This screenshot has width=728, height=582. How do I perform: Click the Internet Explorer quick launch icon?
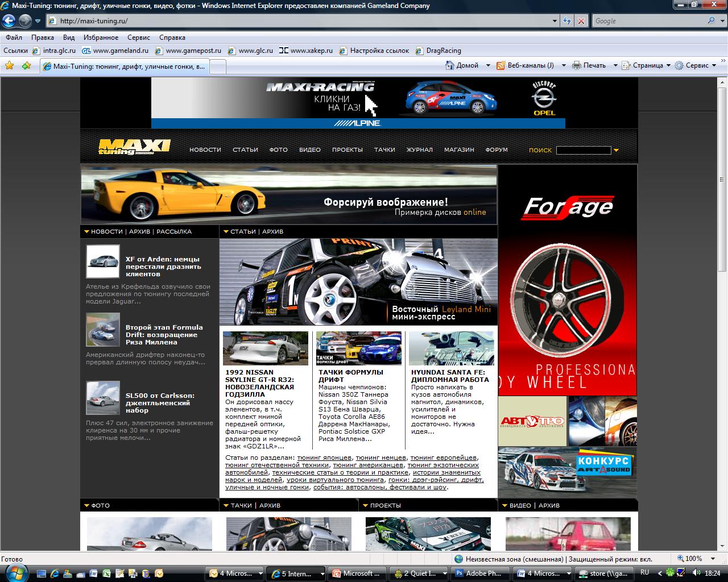(x=54, y=573)
